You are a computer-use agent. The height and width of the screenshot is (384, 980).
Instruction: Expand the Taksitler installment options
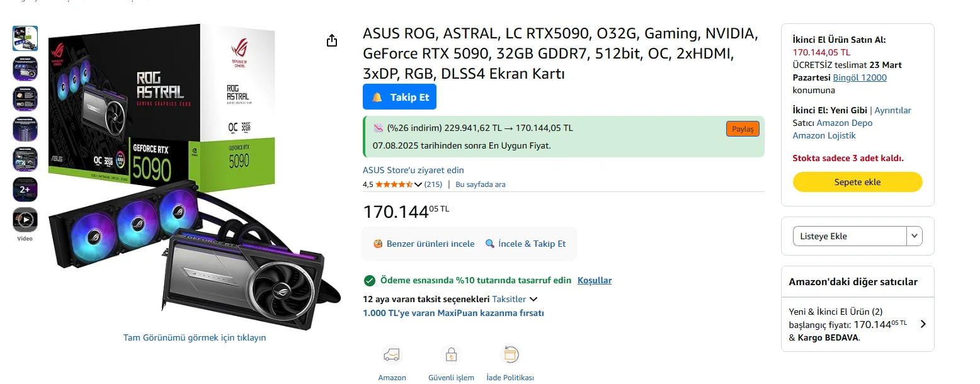point(515,299)
